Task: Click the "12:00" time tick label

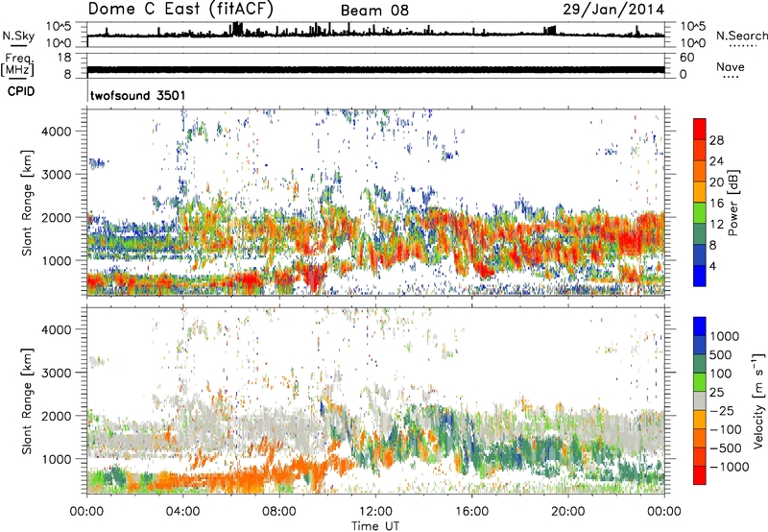Action: coord(375,512)
